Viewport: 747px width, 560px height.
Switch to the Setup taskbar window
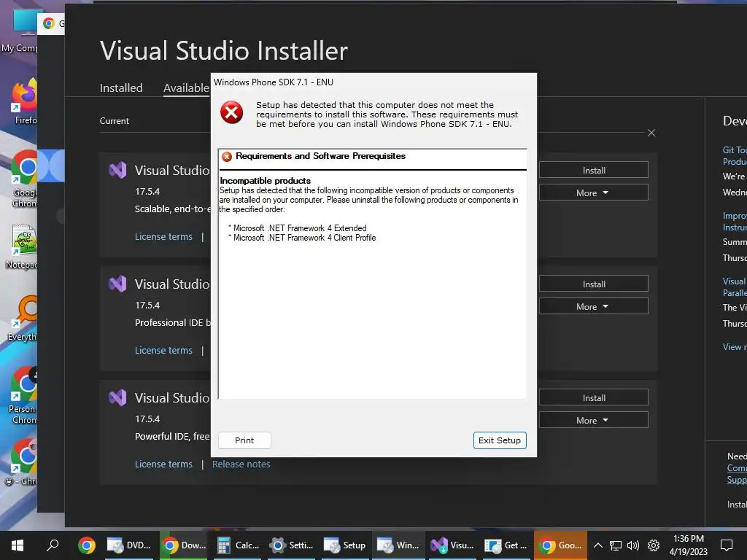[345, 545]
